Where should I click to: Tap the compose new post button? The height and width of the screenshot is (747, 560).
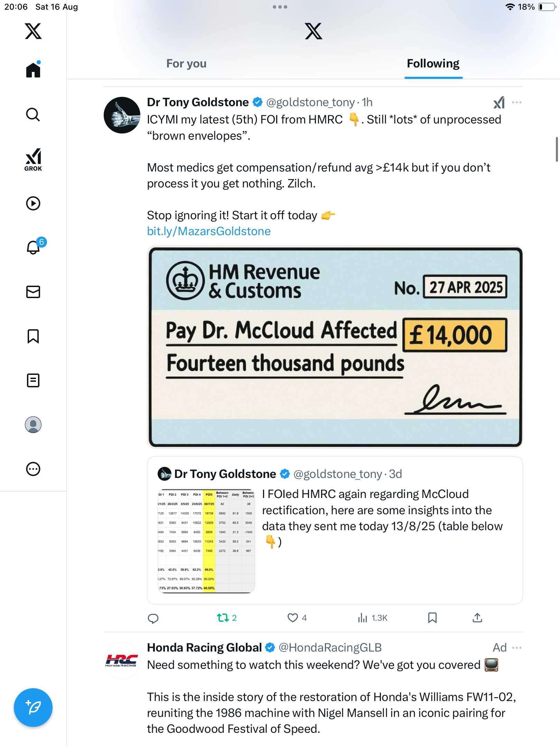pos(33,708)
